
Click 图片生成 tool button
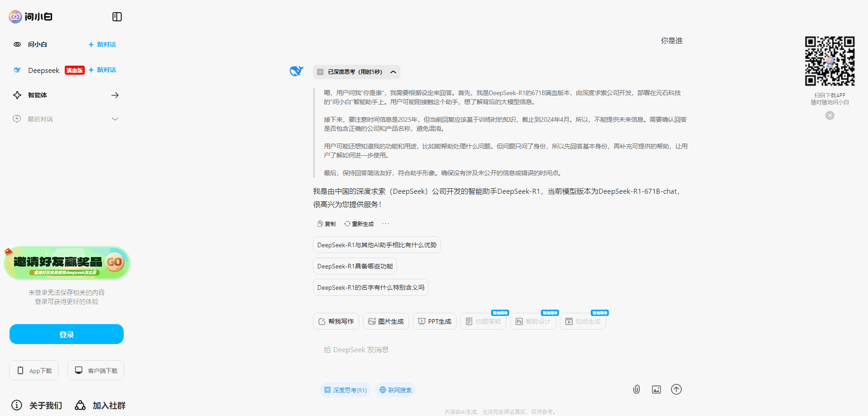(x=386, y=321)
